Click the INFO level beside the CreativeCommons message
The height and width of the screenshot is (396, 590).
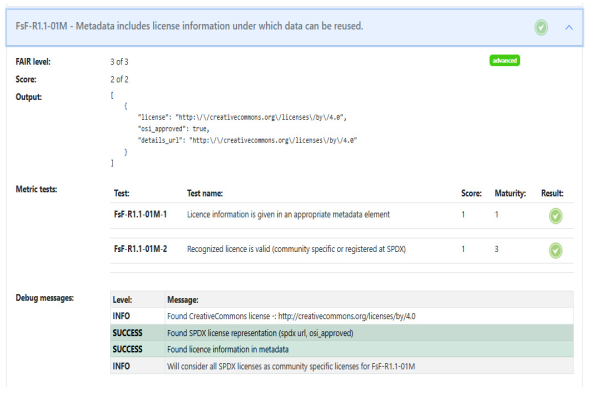pyautogui.click(x=121, y=316)
